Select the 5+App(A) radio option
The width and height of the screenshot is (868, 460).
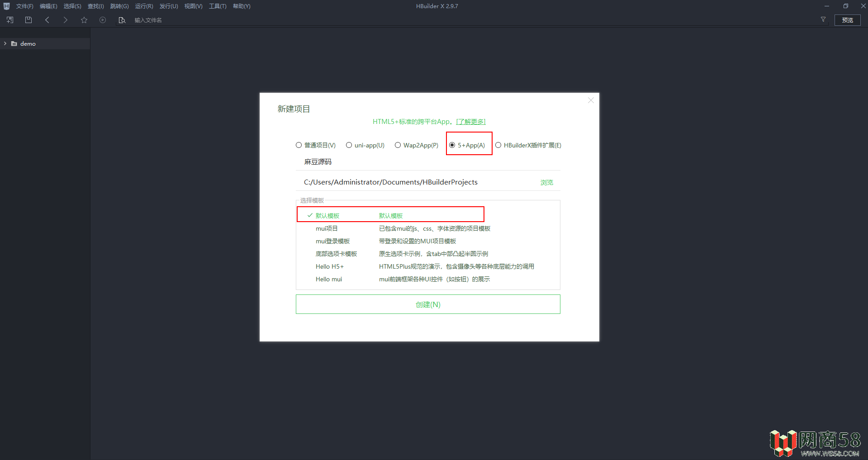tap(467, 145)
